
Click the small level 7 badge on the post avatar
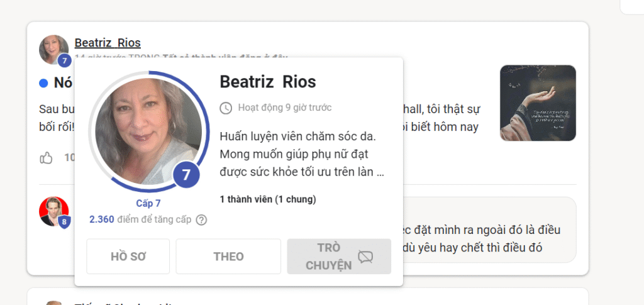tap(64, 61)
